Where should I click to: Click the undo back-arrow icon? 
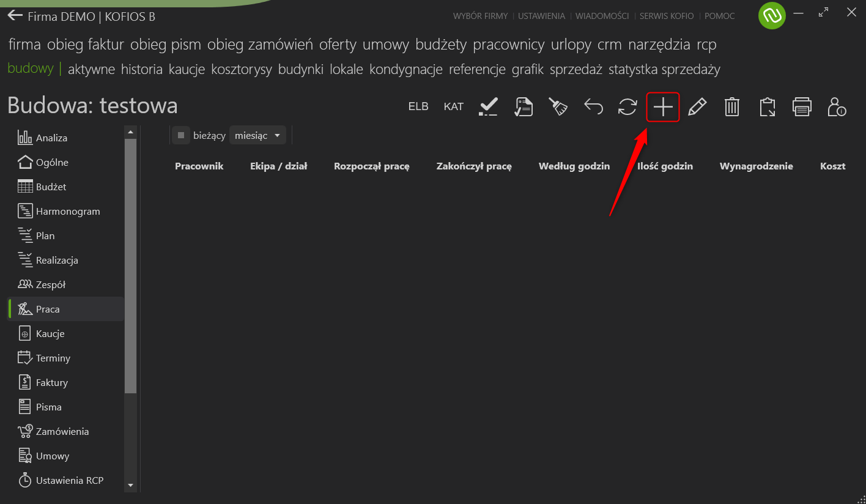click(593, 107)
